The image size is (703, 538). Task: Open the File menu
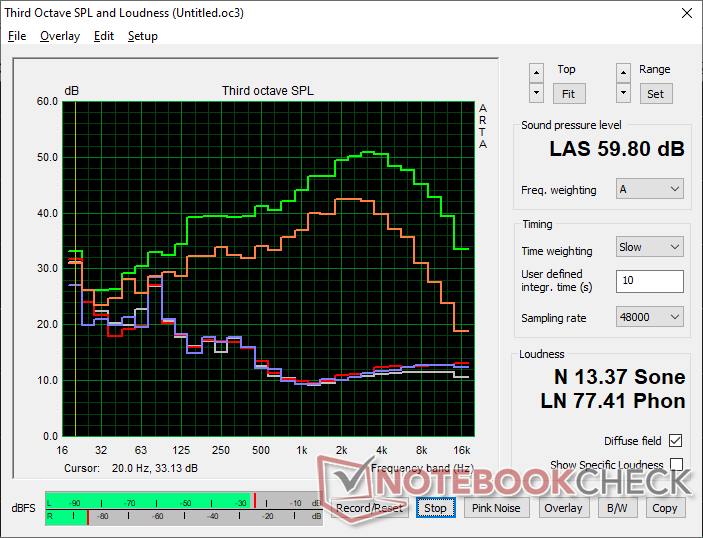point(17,36)
